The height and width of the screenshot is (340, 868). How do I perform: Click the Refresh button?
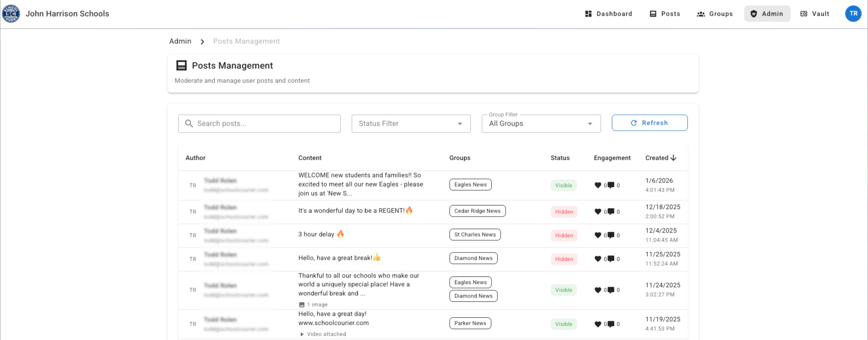click(650, 123)
